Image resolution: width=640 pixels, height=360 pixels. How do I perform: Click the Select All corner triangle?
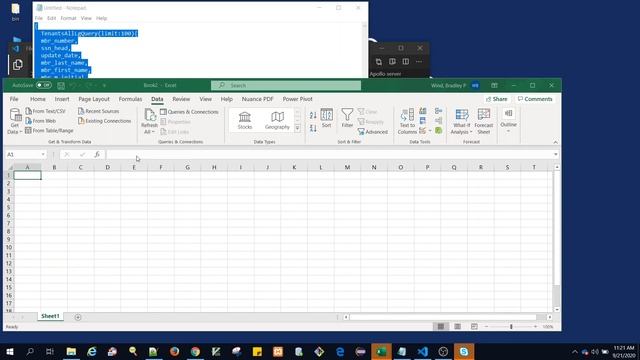[x=9, y=167]
